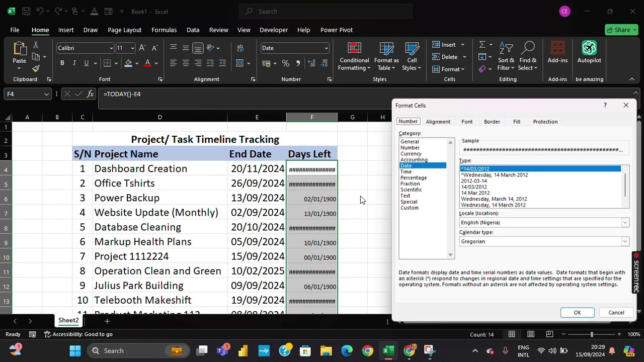Click the Center horizontal align icon
This screenshot has width=644, height=362.
click(186, 63)
